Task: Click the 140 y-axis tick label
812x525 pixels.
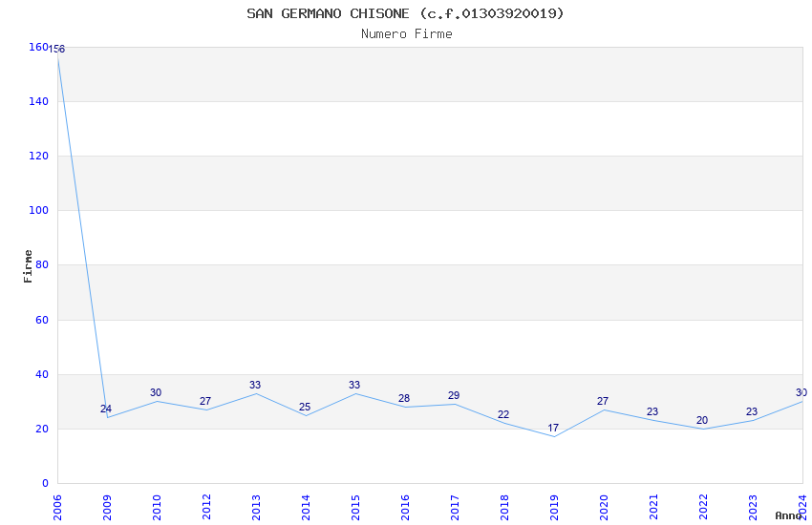Action: [38, 101]
